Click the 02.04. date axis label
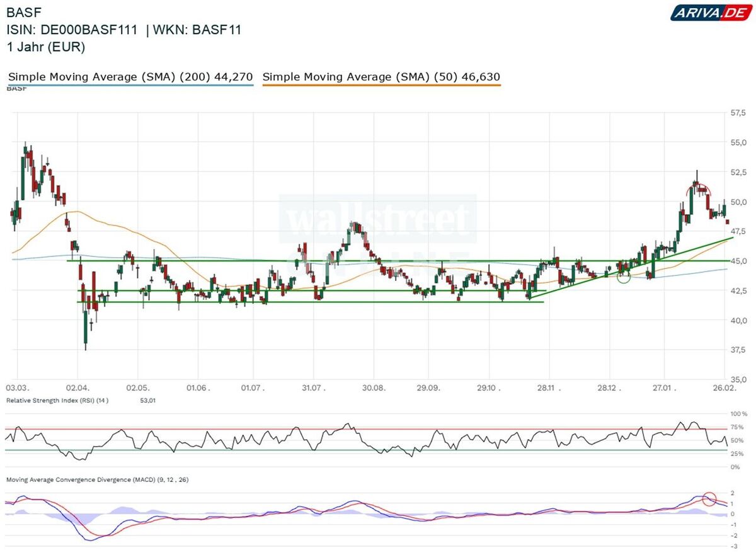The height and width of the screenshot is (555, 756). [77, 389]
